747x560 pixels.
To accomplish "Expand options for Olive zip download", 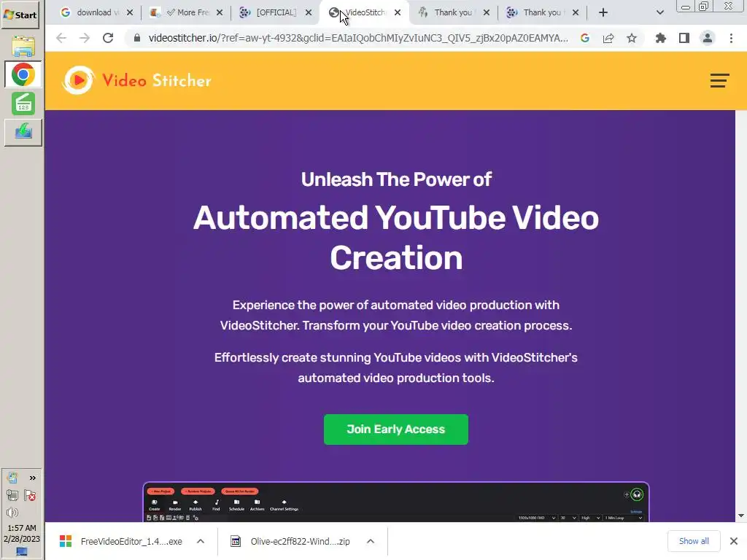I will [x=370, y=542].
